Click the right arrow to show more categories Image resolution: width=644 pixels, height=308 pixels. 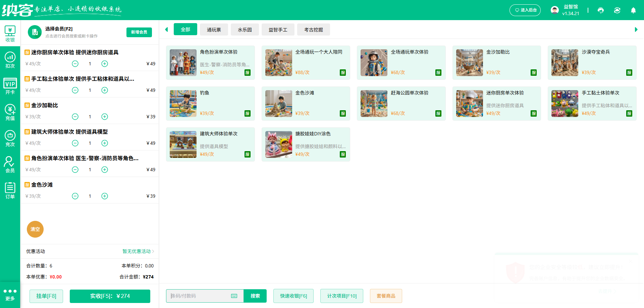tap(636, 29)
